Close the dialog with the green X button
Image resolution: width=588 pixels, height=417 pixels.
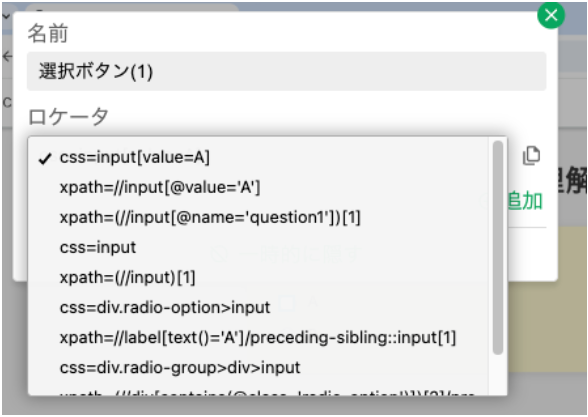coord(551,15)
